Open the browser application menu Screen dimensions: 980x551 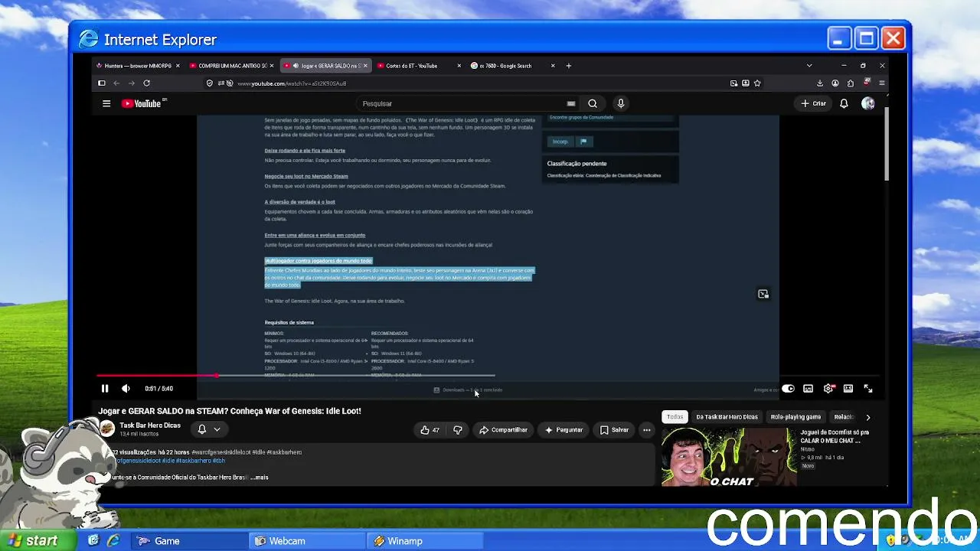click(x=882, y=83)
